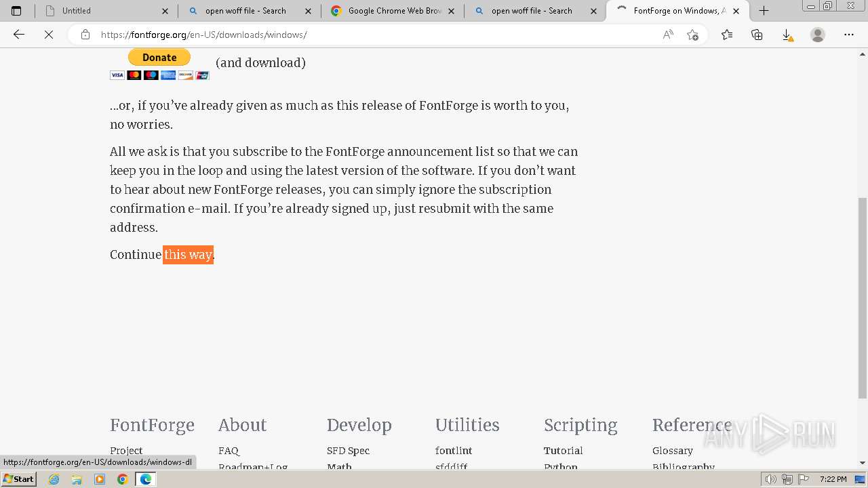
Task: Close the Google Chrome Web Browser tab
Action: (452, 11)
